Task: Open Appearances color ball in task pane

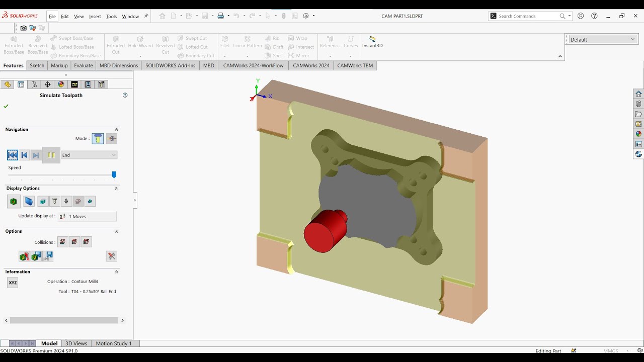Action: tap(638, 134)
